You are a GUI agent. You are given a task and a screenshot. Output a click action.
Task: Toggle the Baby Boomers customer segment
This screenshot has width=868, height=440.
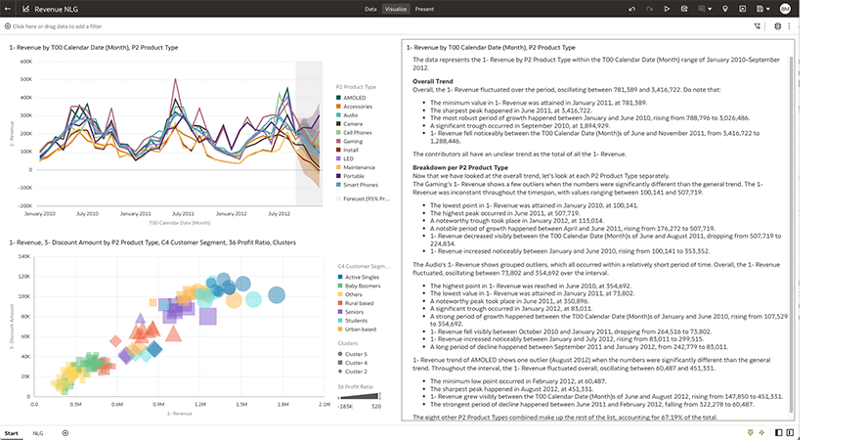(x=361, y=286)
